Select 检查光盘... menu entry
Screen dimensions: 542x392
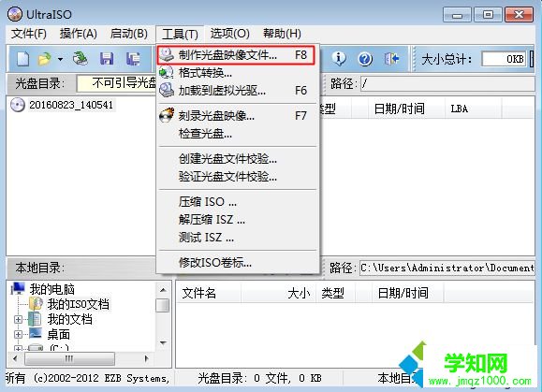coord(238,133)
